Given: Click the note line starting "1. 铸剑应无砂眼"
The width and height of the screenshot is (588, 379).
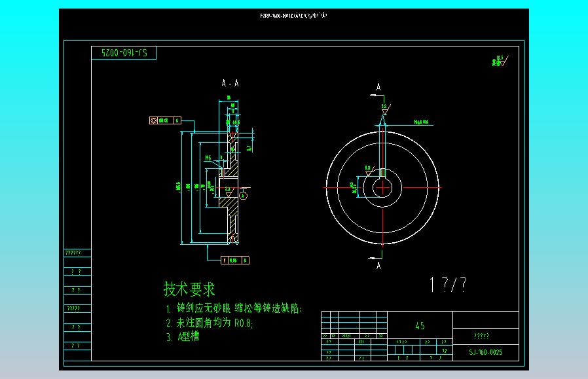Looking at the screenshot, I should point(234,308).
